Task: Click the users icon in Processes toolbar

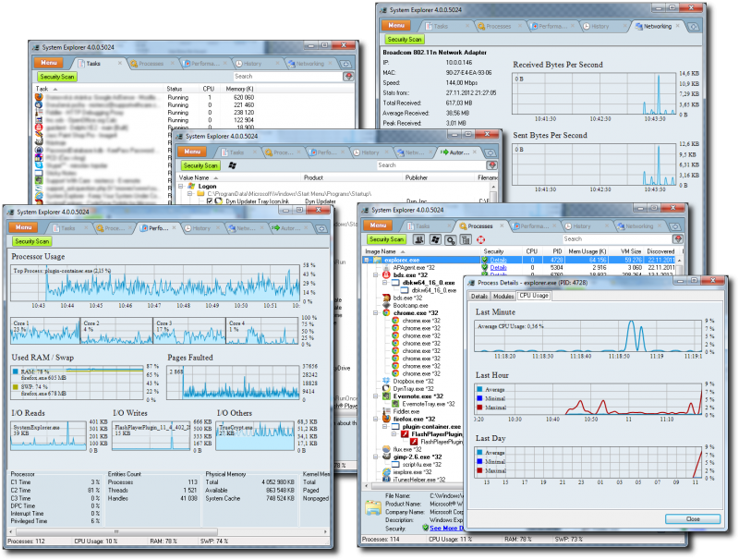Action: point(418,239)
